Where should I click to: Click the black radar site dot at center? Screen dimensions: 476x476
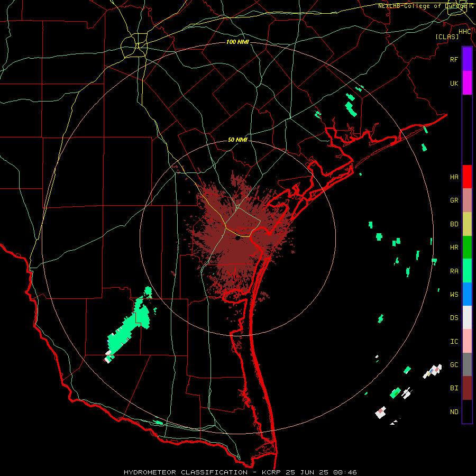[x=237, y=239]
